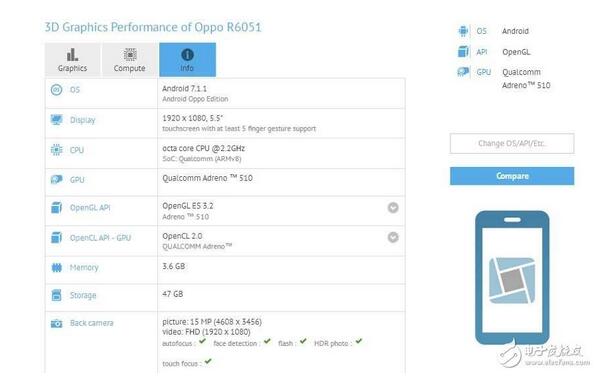Select the picture: 15 MP text

click(212, 322)
